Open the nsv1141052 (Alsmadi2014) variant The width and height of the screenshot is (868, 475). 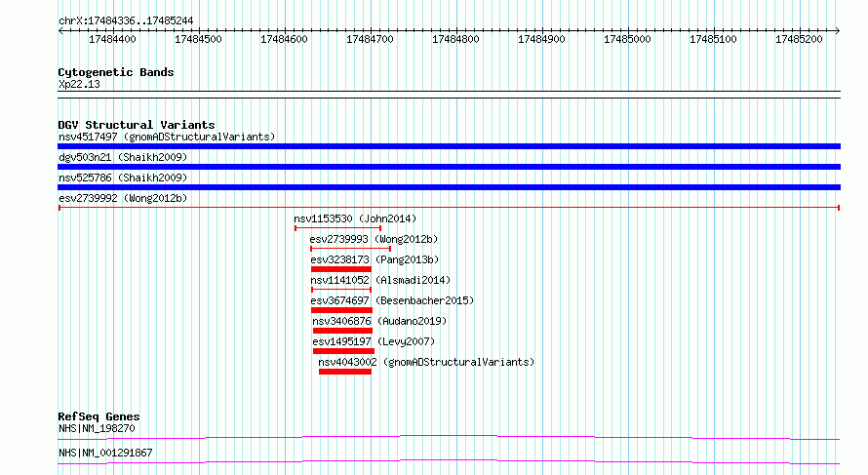point(380,280)
